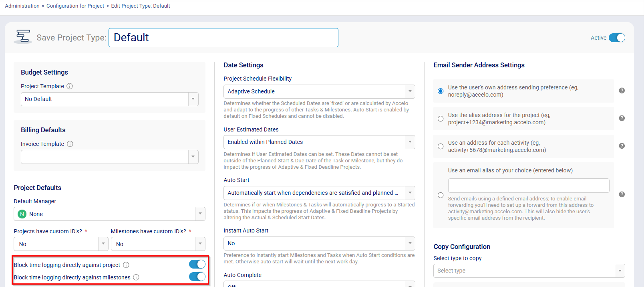Open help for custom email alias option
The width and height of the screenshot is (644, 287).
622,194
